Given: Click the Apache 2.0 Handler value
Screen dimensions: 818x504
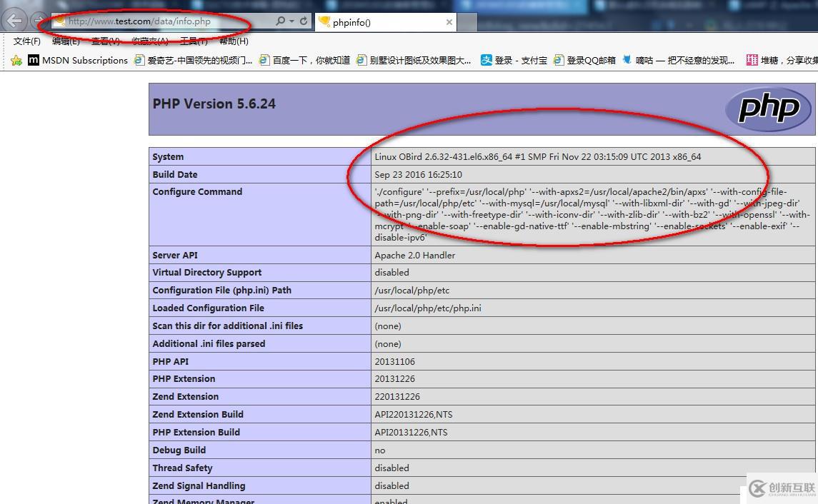Looking at the screenshot, I should click(x=415, y=256).
